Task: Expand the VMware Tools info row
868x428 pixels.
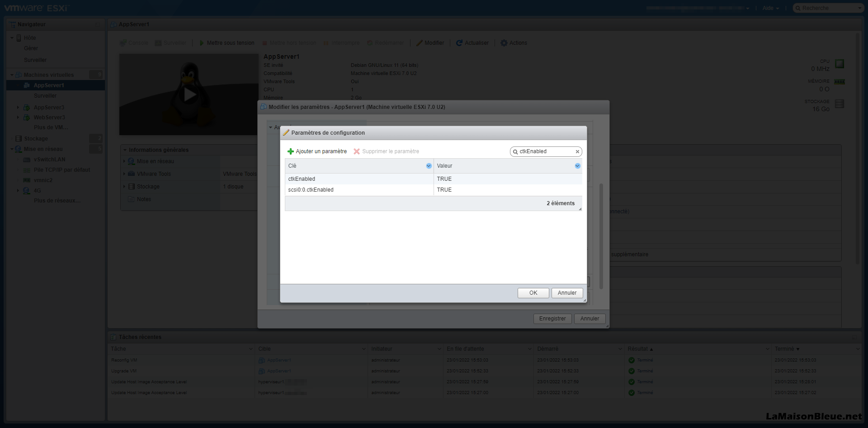Action: tap(124, 174)
